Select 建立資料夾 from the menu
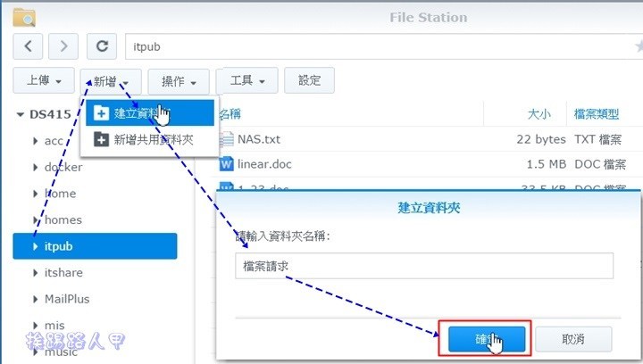Screen dimensions: 643x364 pyautogui.click(x=150, y=112)
